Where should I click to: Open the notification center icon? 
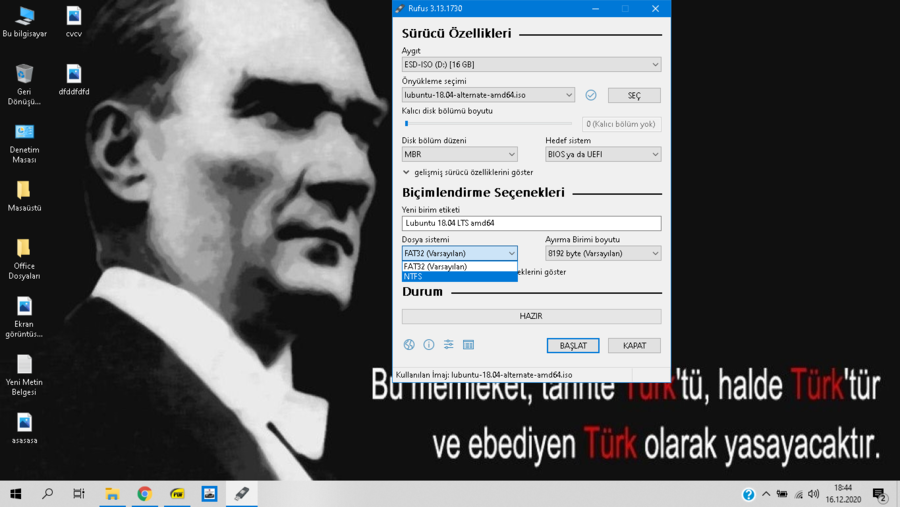pos(880,494)
